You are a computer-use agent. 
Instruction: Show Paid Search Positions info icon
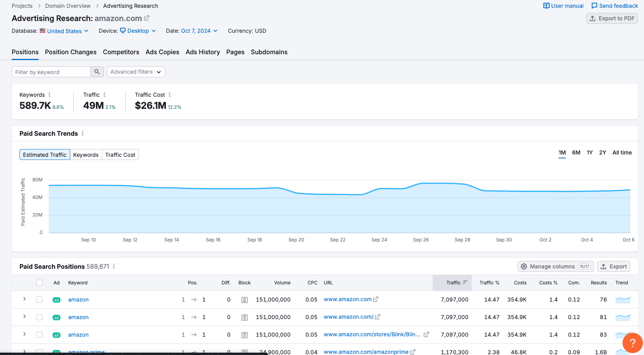tap(114, 266)
